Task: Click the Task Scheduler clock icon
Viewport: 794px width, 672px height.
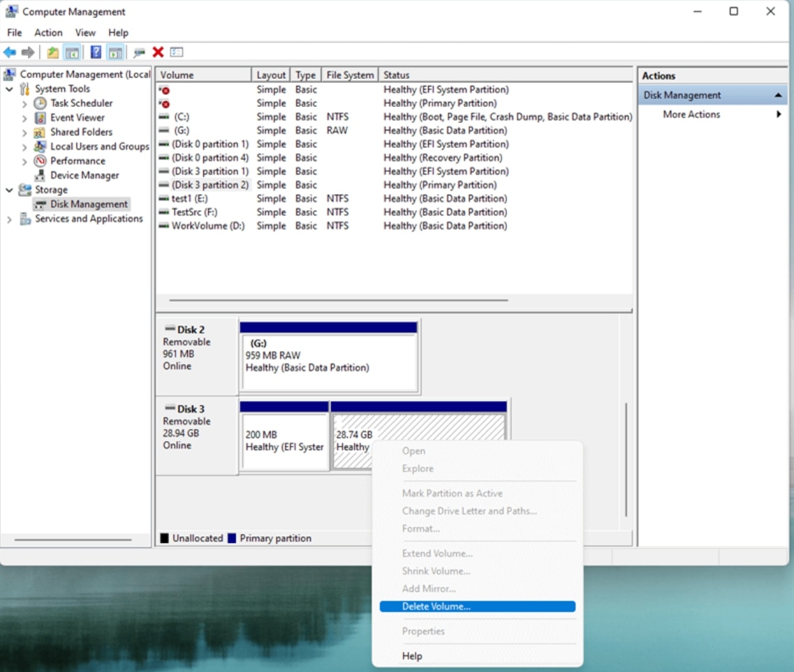Action: (x=40, y=103)
